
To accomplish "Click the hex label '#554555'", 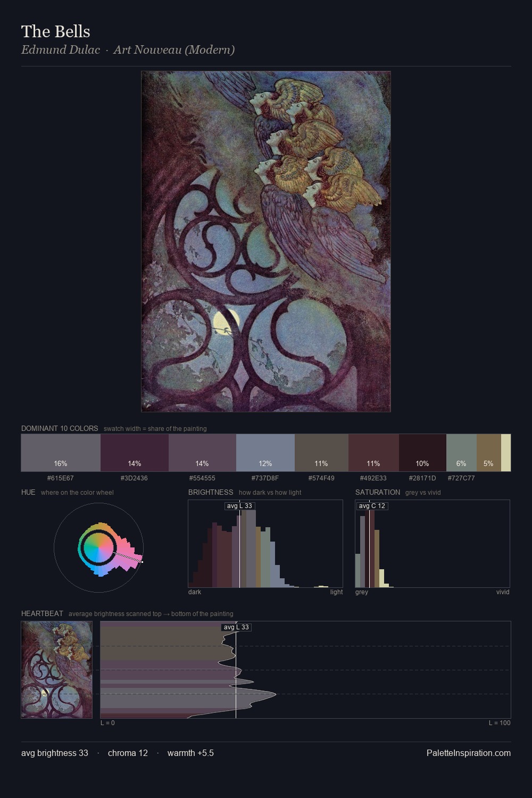I will tap(202, 478).
